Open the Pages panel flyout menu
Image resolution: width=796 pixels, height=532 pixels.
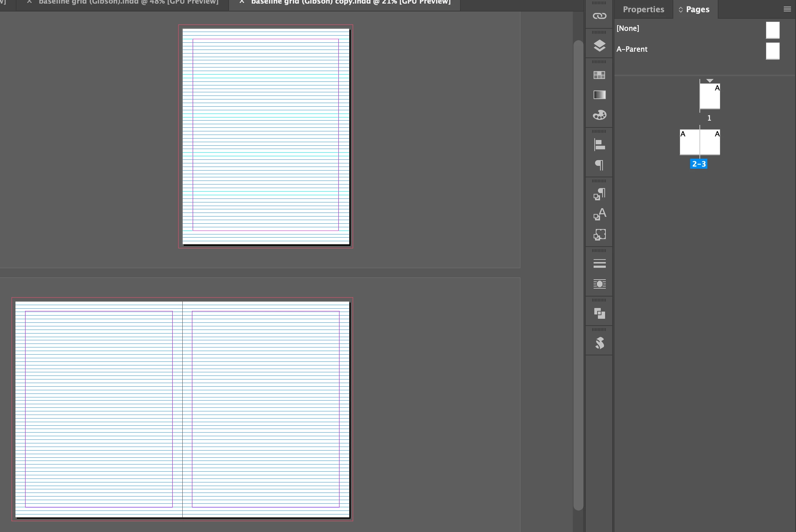click(787, 9)
